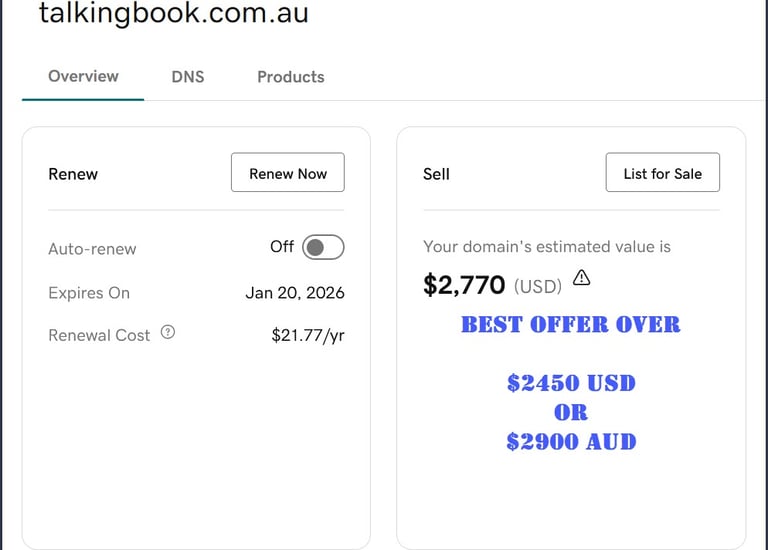Viewport: 768px width, 550px height.
Task: Click the Renew card heading
Action: pos(73,174)
